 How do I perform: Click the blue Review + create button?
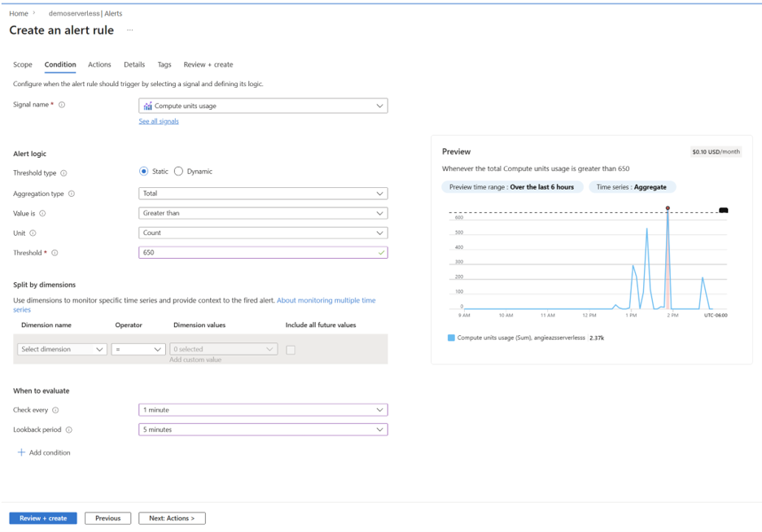click(x=43, y=518)
